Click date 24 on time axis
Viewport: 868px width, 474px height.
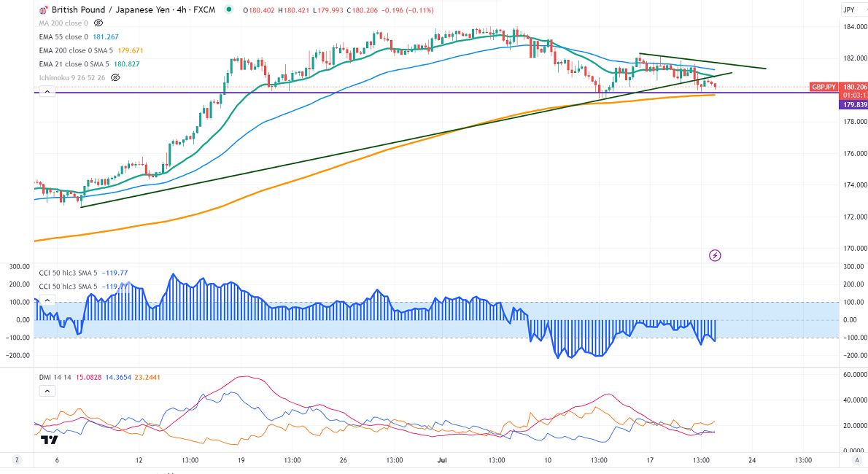pos(752,460)
